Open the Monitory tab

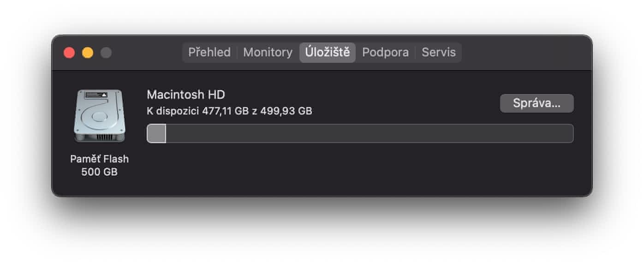pos(268,53)
